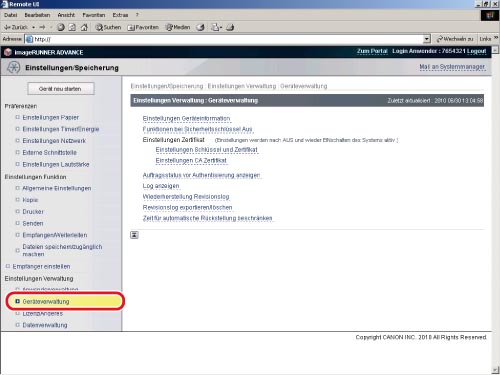Click the page icon in address bar
Image resolution: width=500 pixels, height=375 pixels.
coord(29,39)
